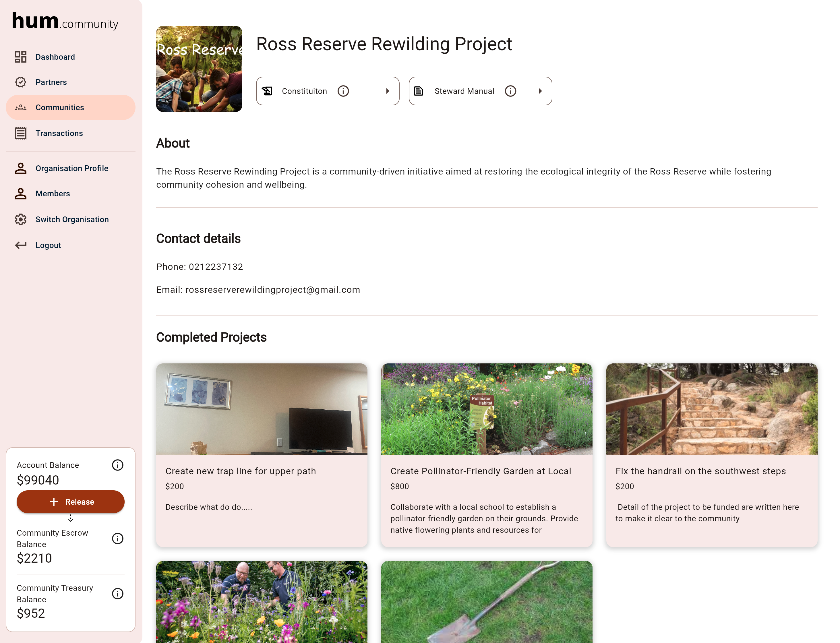840x643 pixels.
Task: Show Community Treasury Balance info icon
Action: 117,594
